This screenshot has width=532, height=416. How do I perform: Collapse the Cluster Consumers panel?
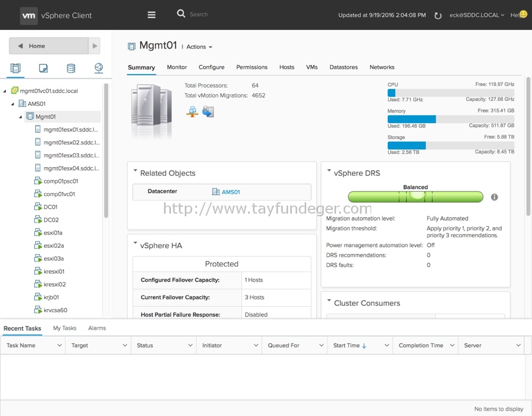tap(329, 300)
